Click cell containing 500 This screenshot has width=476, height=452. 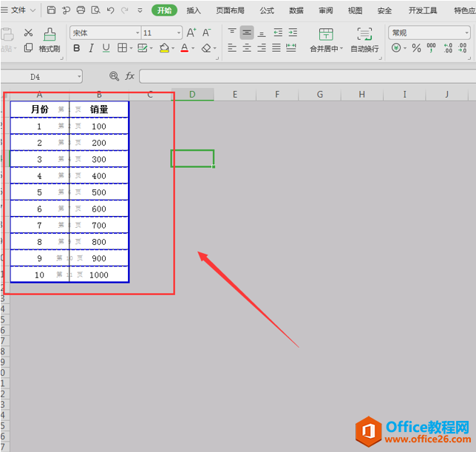tap(99, 192)
